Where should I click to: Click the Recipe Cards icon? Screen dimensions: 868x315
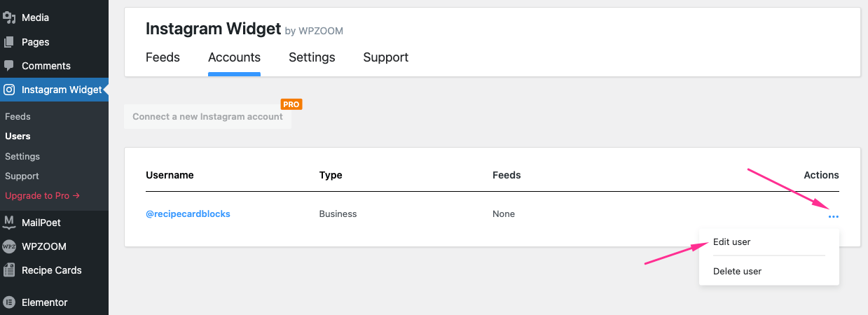click(x=9, y=270)
